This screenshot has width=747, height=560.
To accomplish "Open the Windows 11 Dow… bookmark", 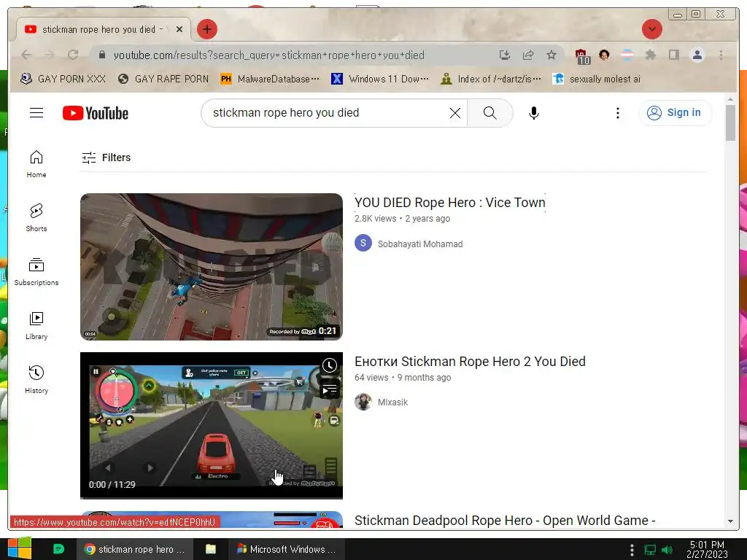I will 379,79.
